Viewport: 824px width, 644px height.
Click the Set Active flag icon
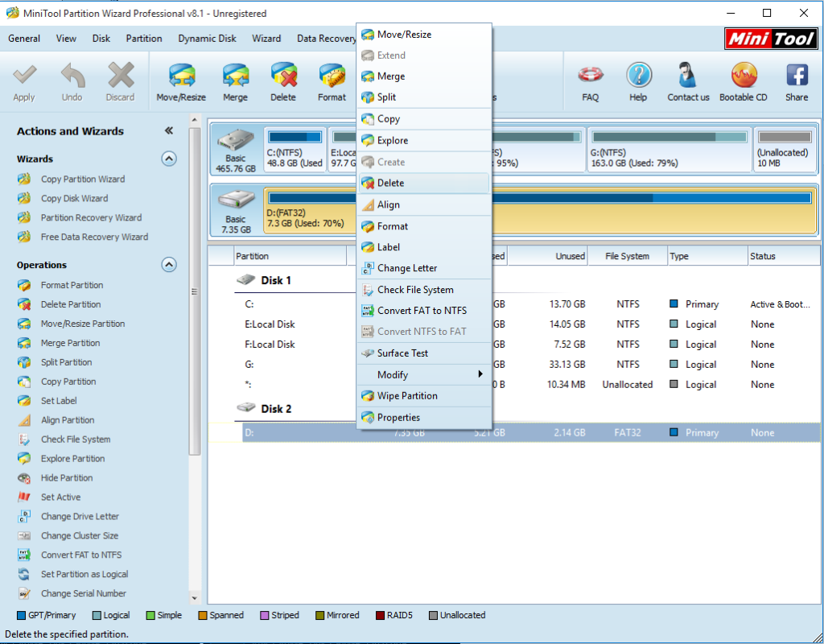pos(23,497)
